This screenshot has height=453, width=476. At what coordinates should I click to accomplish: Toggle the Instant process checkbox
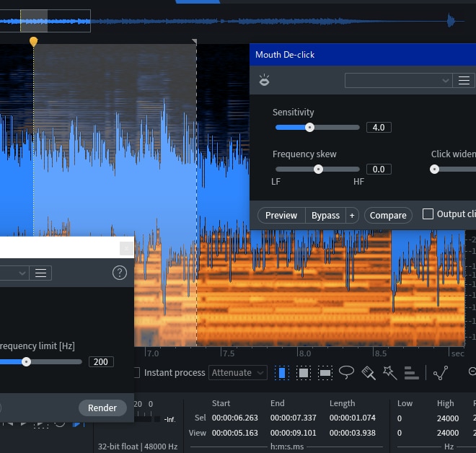136,372
